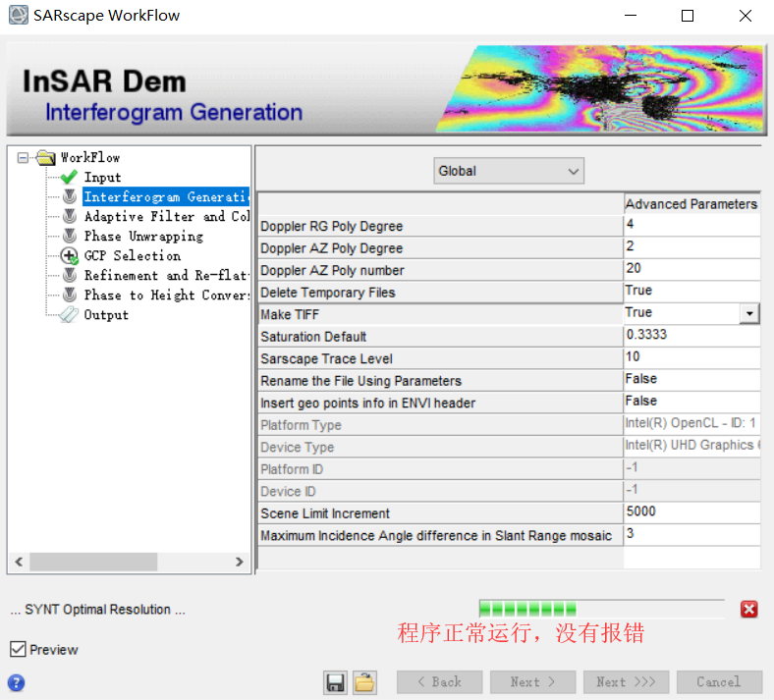Click the SYNT Optimal Resolution status text
This screenshot has height=700, width=774.
pyautogui.click(x=98, y=610)
